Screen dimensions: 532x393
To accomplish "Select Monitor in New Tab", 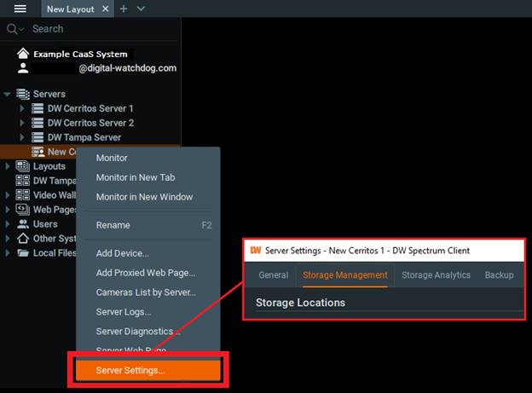I will pos(135,177).
